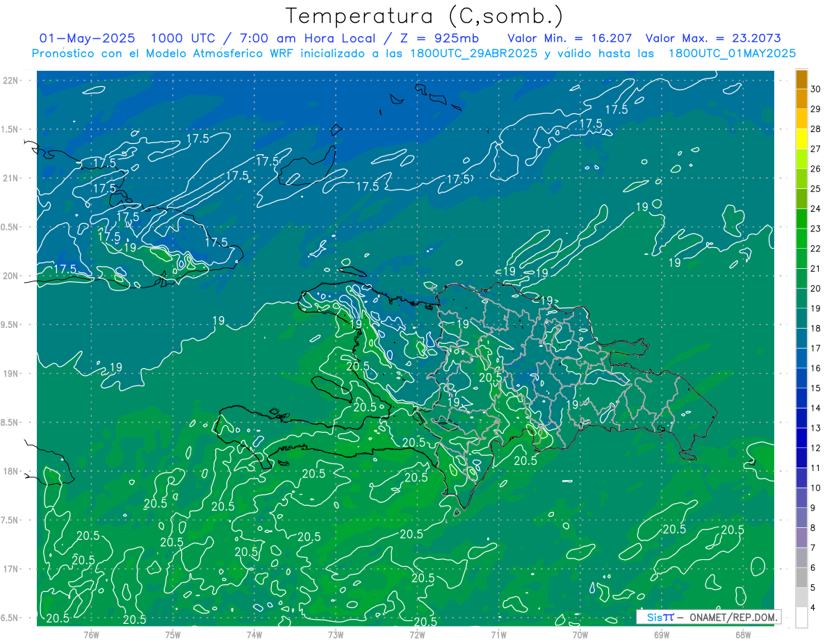Click the "75W" longitude axis label
The height and width of the screenshot is (644, 834).
pos(173,635)
